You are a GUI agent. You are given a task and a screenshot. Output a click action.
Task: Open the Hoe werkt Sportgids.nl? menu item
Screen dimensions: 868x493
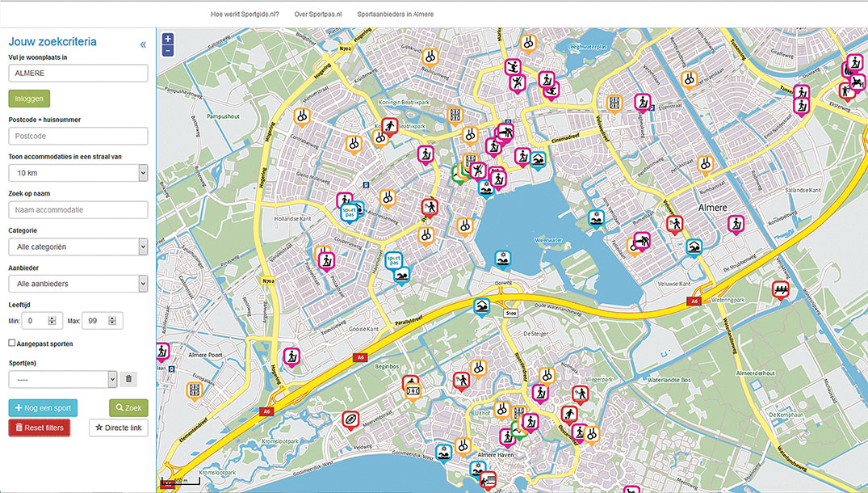tap(245, 15)
